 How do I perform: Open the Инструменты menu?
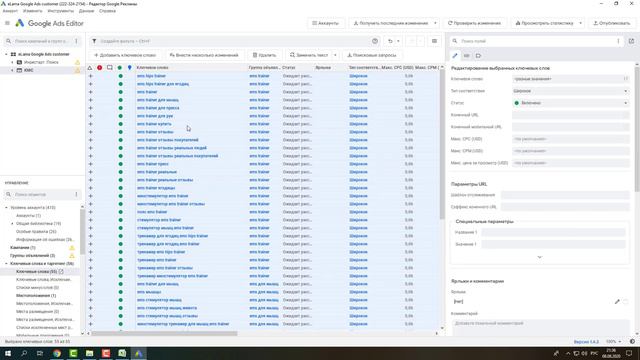[60, 11]
